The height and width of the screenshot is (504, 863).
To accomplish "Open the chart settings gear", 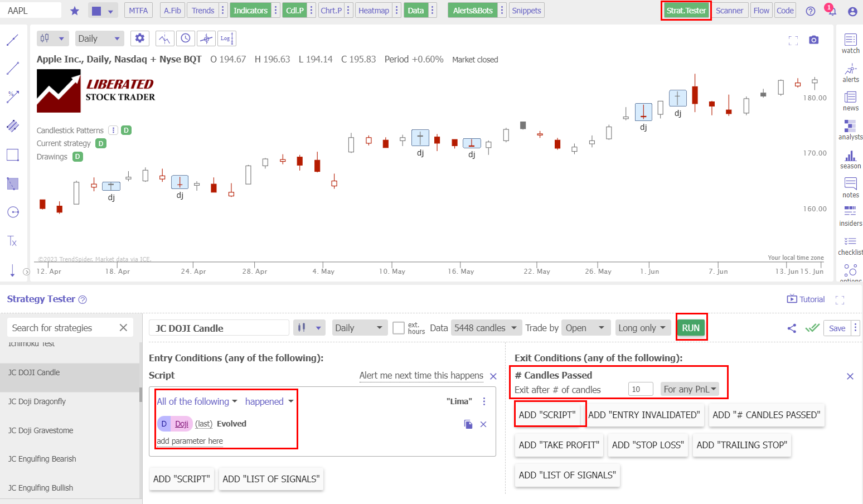I will 139,38.
